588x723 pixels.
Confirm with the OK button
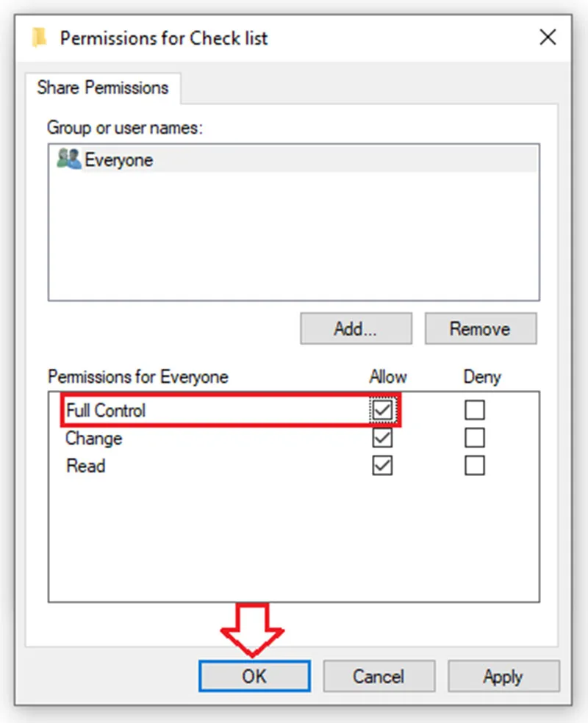[x=254, y=677]
